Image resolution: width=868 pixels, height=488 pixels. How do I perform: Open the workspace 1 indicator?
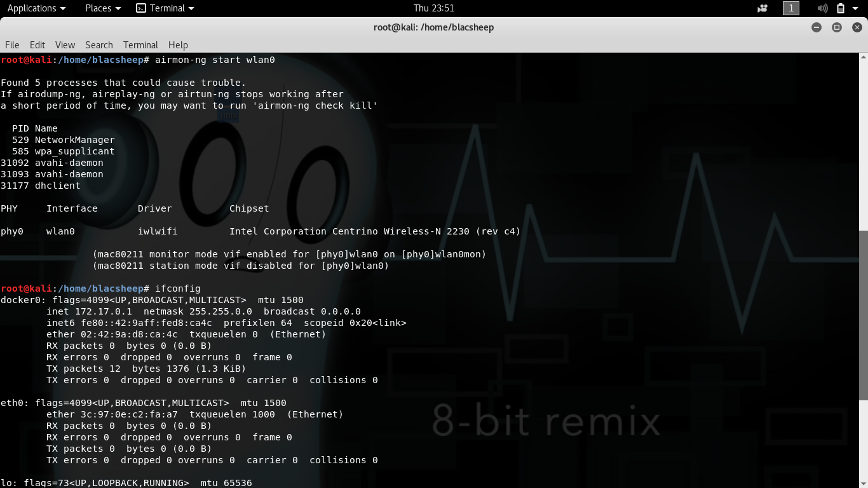coord(791,8)
